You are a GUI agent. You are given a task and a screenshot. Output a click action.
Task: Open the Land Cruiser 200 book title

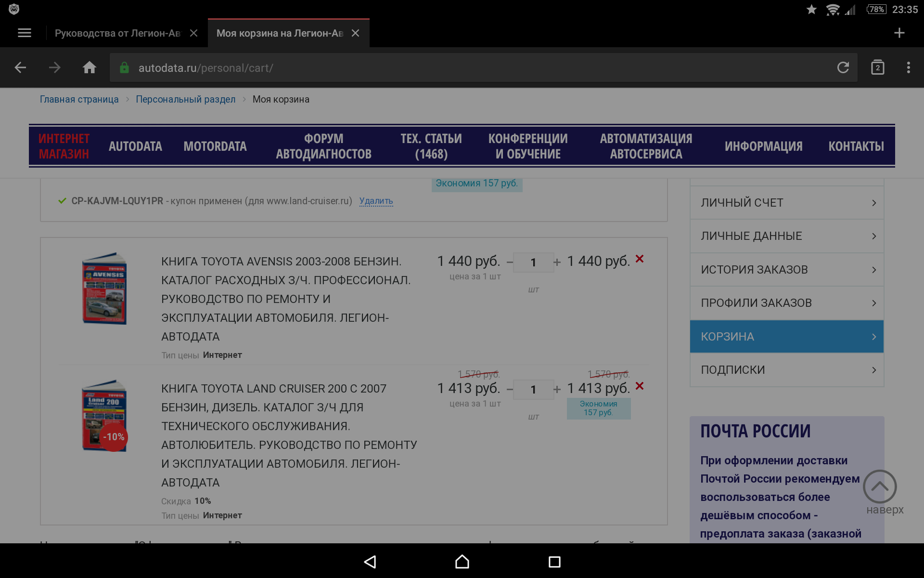[289, 435]
